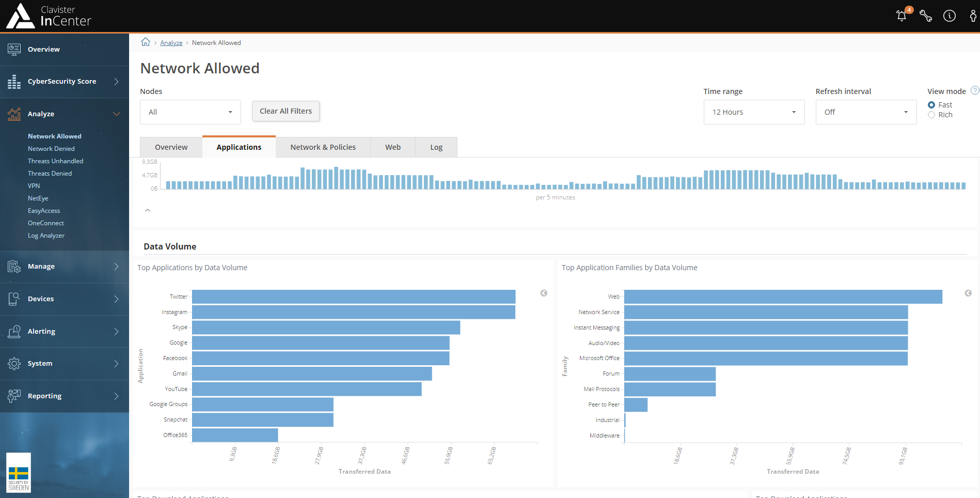Click the View mode help icon
Viewport: 980px width, 498px height.
(x=975, y=90)
